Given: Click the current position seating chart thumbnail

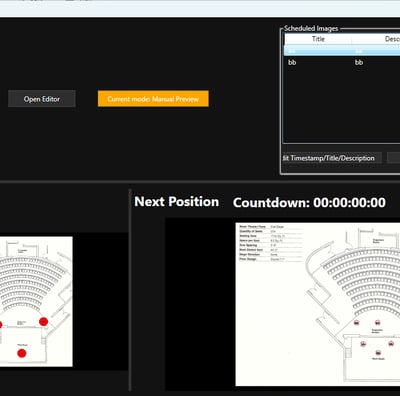Looking at the screenshot, I should 36,301.
